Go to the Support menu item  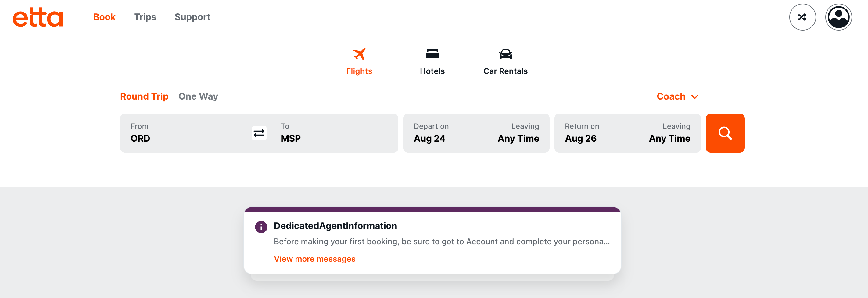click(x=192, y=17)
